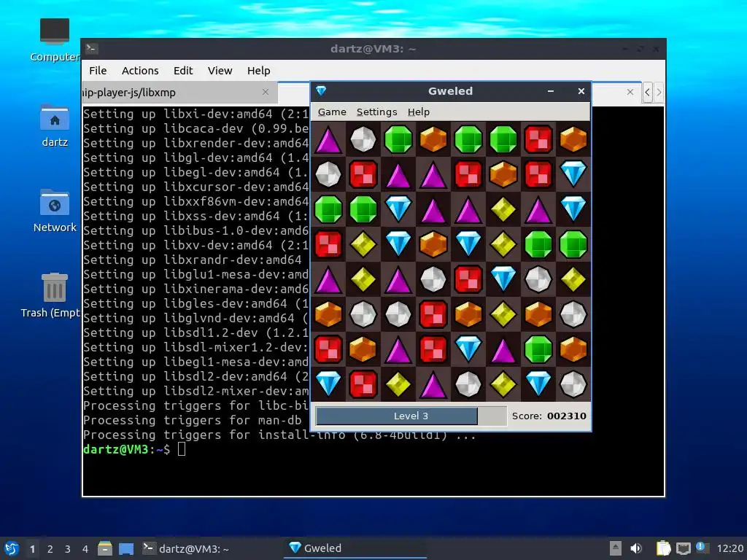Select the yellow gem in the third row

(503, 209)
